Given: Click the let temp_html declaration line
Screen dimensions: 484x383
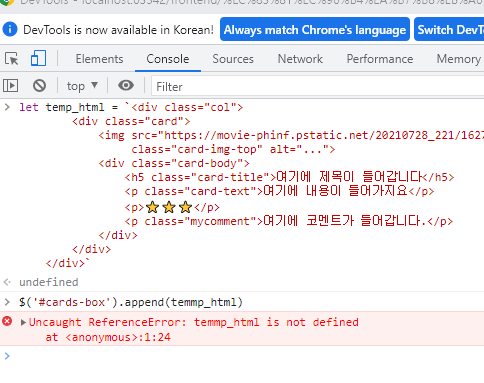Looking at the screenshot, I should [x=131, y=107].
